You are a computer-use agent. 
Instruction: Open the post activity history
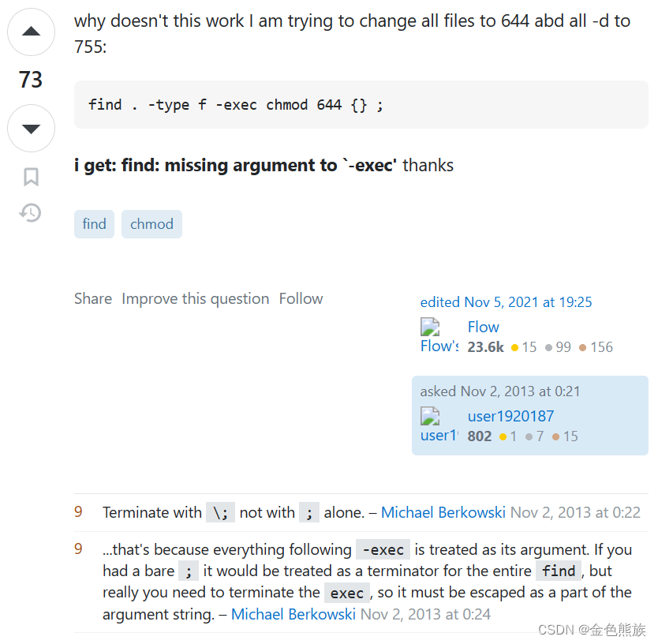[x=31, y=212]
